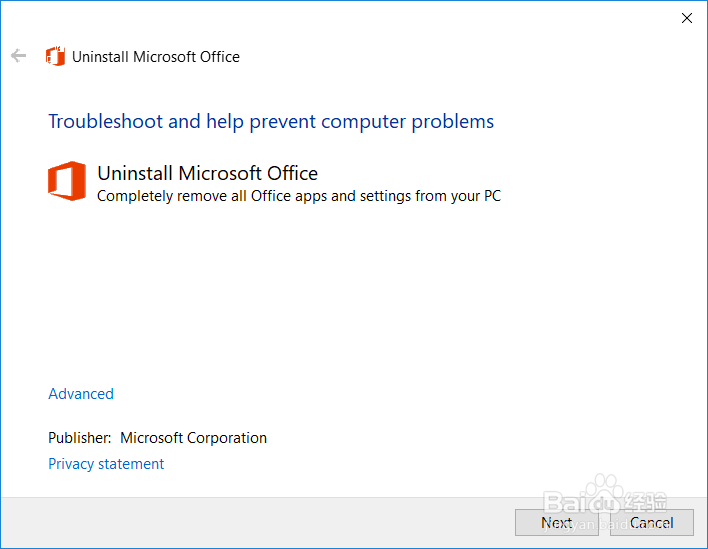Click the large orange Office logo
Image resolution: width=708 pixels, height=549 pixels.
67,181
